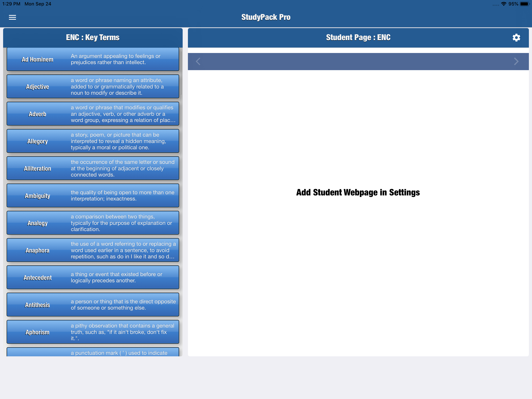Open Student Page settings gear
Screen dimensions: 532x399
tap(516, 38)
